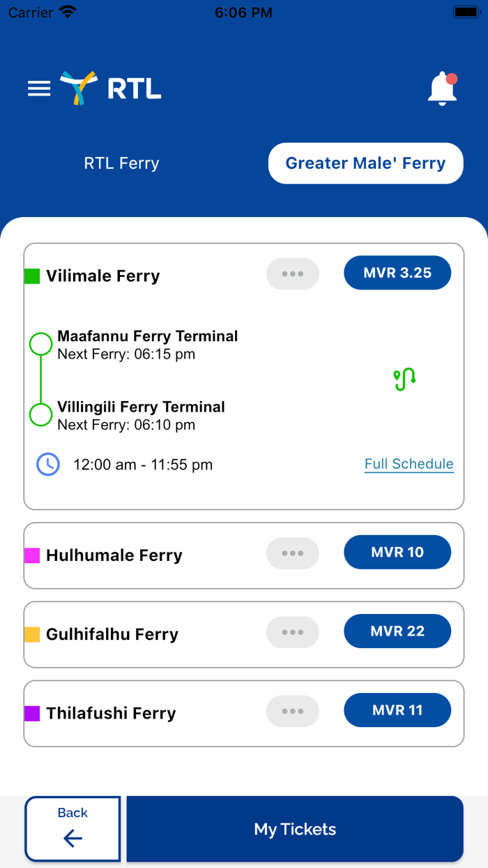Image resolution: width=488 pixels, height=868 pixels.
Task: Tap the green circle at Maafannu Ferry Terminal
Action: tap(40, 343)
